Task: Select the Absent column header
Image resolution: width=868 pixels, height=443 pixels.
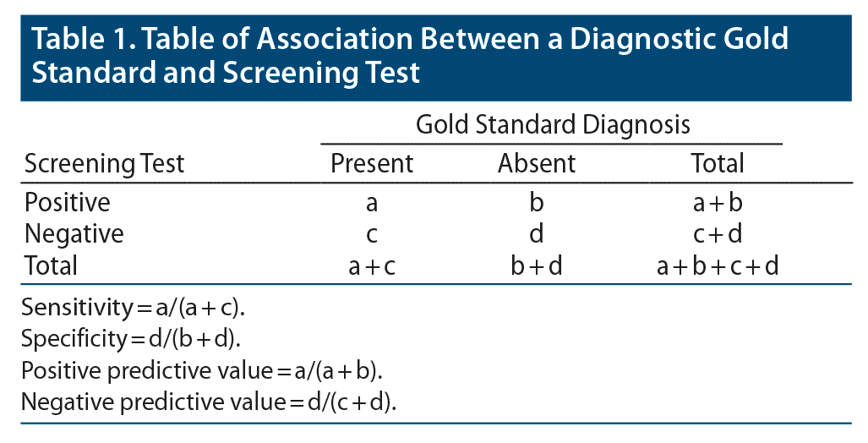Action: tap(537, 162)
